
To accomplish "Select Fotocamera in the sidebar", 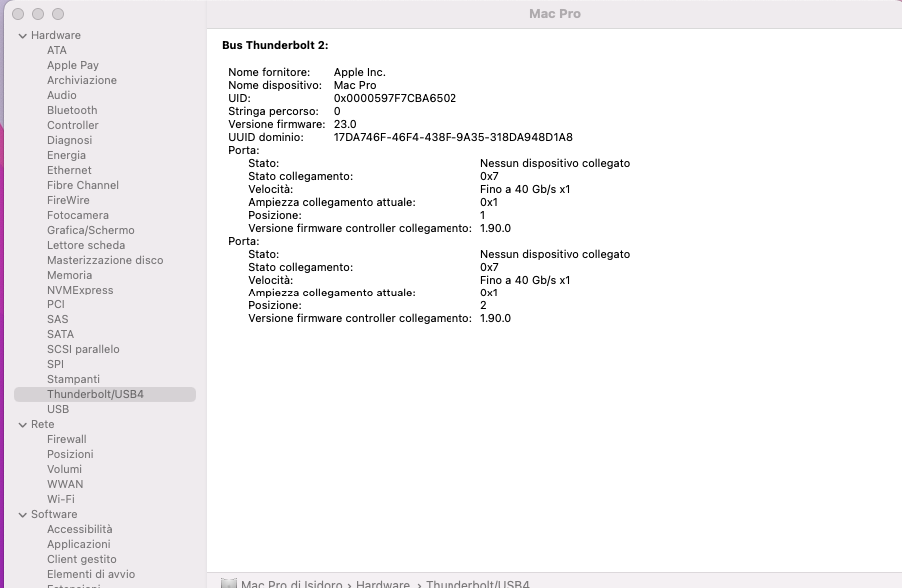I will [78, 215].
